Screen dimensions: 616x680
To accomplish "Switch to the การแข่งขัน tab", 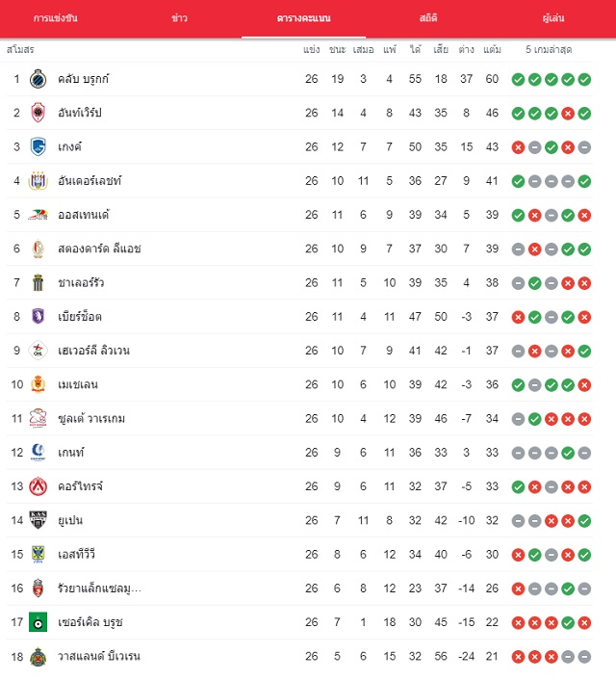I will pos(56,18).
